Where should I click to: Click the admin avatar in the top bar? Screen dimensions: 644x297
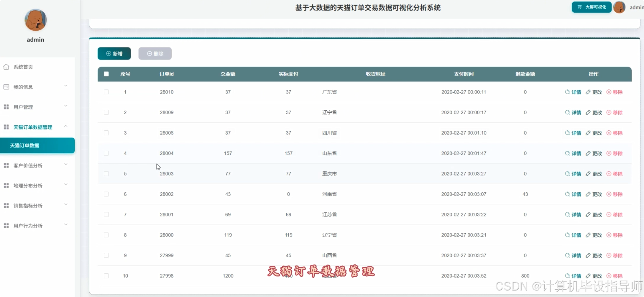(x=619, y=7)
